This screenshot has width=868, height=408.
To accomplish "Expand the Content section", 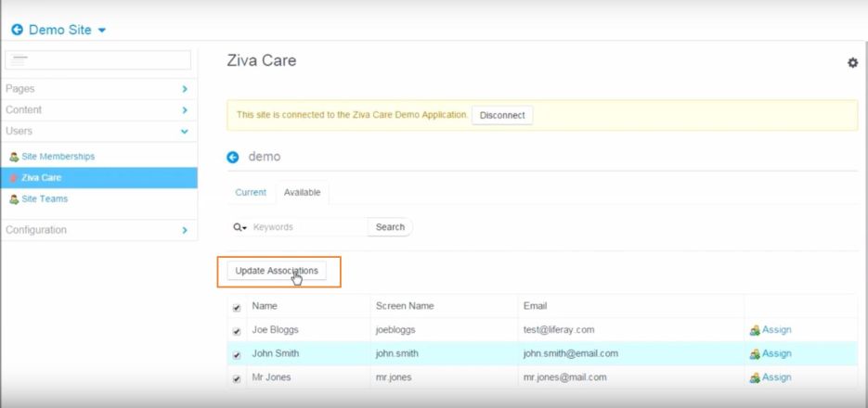I will point(98,109).
